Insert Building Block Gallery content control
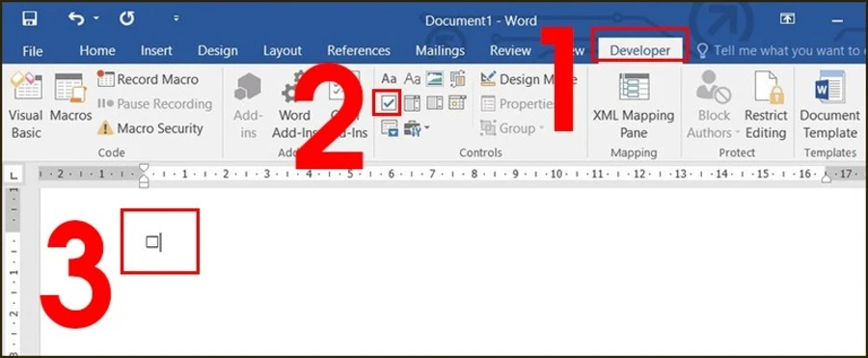The image size is (868, 358). (x=457, y=79)
